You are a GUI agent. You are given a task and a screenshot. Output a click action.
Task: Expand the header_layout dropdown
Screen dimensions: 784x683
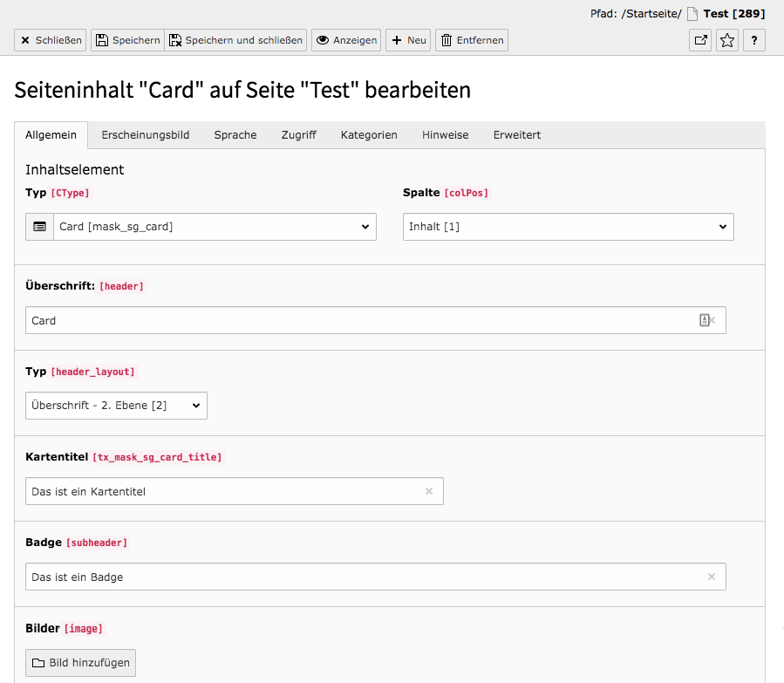coord(117,406)
